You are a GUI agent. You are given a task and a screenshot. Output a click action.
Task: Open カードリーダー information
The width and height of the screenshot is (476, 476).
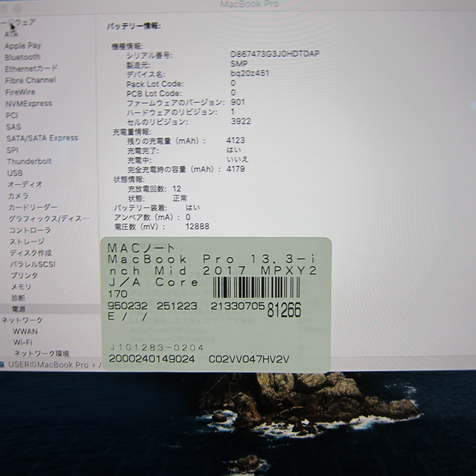tap(33, 207)
